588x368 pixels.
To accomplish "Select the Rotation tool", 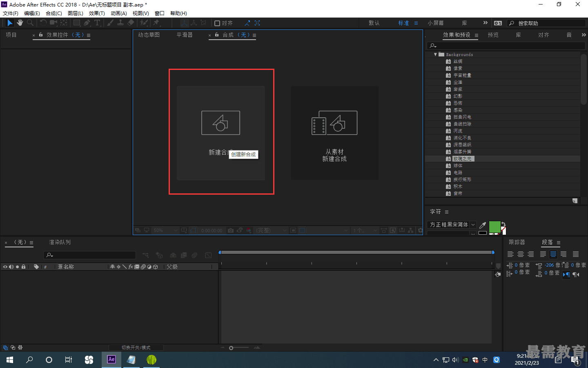I will 43,23.
